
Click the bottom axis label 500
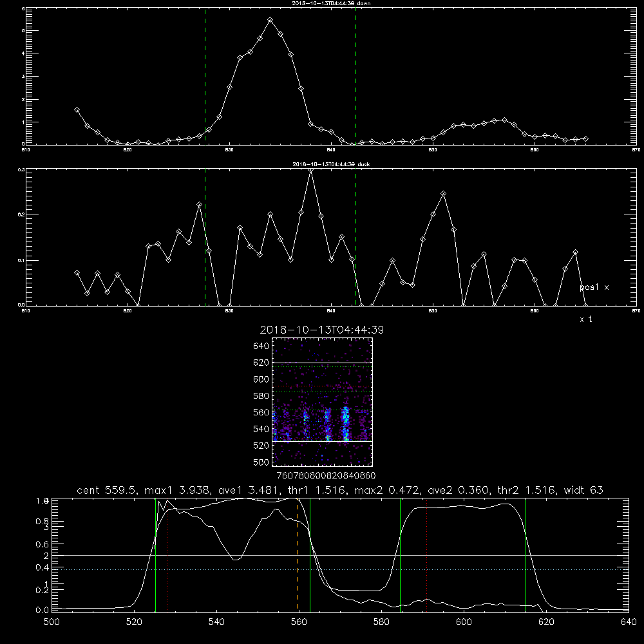coord(52,622)
